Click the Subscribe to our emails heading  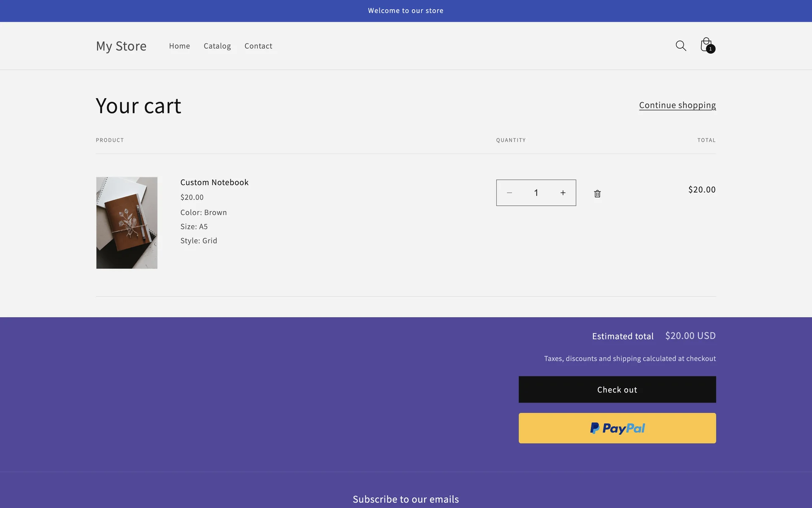406,499
